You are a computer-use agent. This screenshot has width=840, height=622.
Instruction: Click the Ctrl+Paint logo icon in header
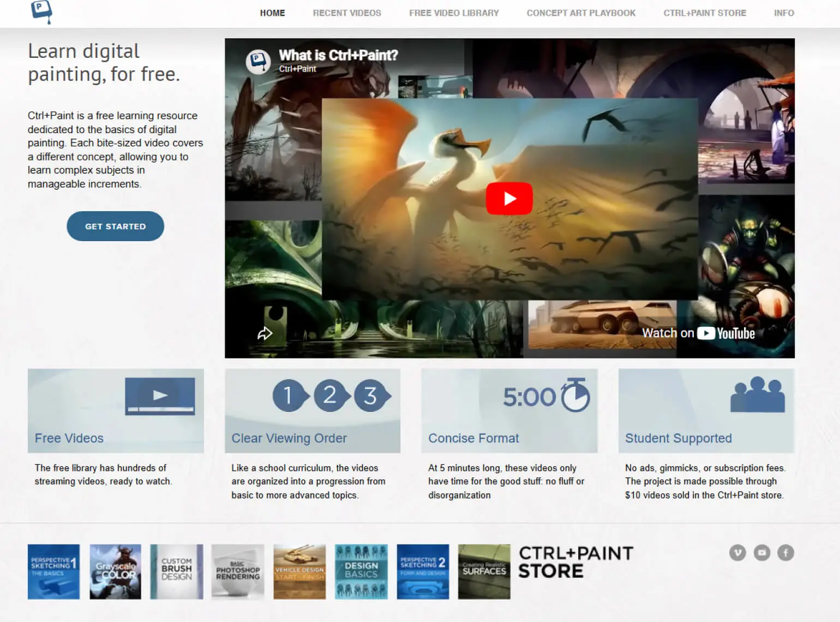point(41,12)
